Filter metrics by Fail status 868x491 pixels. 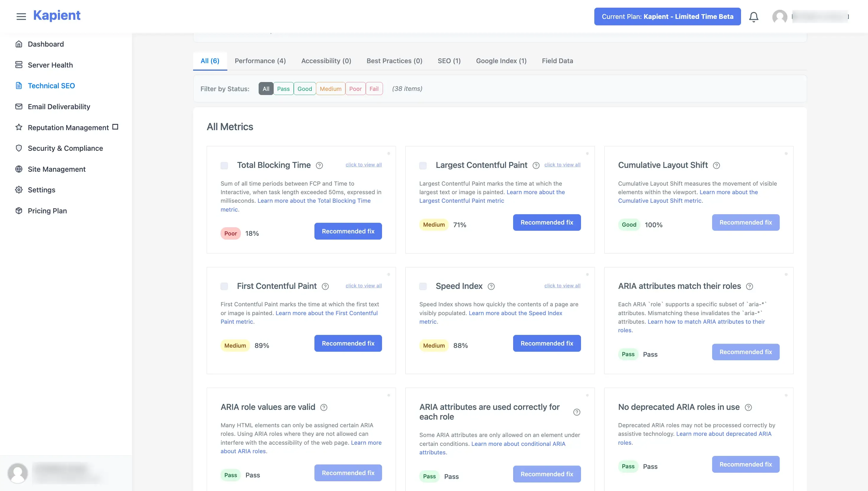pos(374,89)
